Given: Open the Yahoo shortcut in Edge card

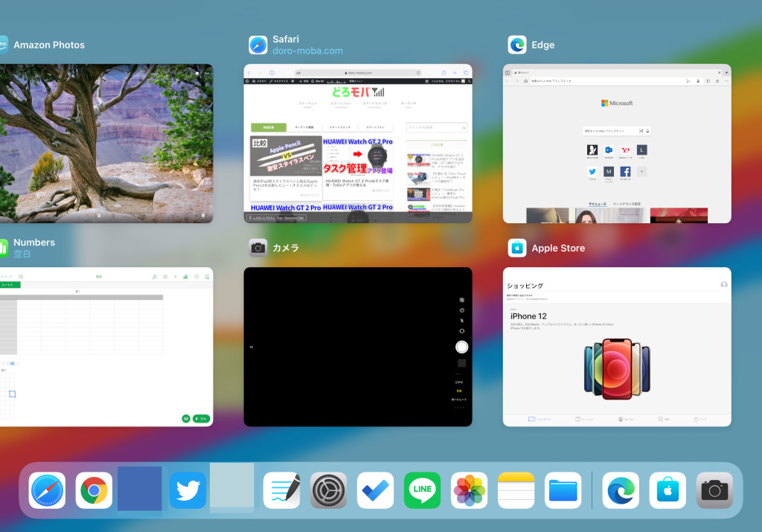Looking at the screenshot, I should pos(625,150).
